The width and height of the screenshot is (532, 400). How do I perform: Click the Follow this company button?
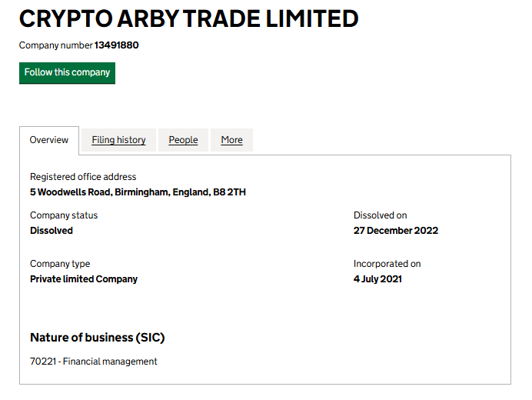tap(67, 73)
